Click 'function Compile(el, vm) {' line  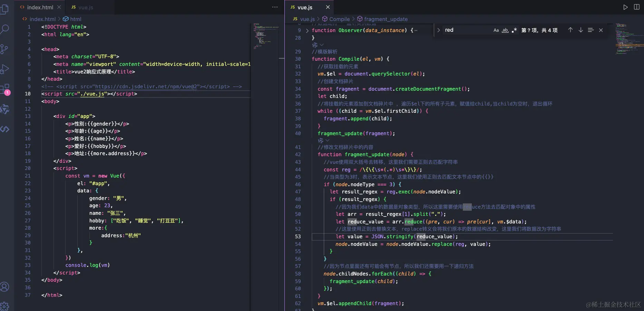click(351, 59)
